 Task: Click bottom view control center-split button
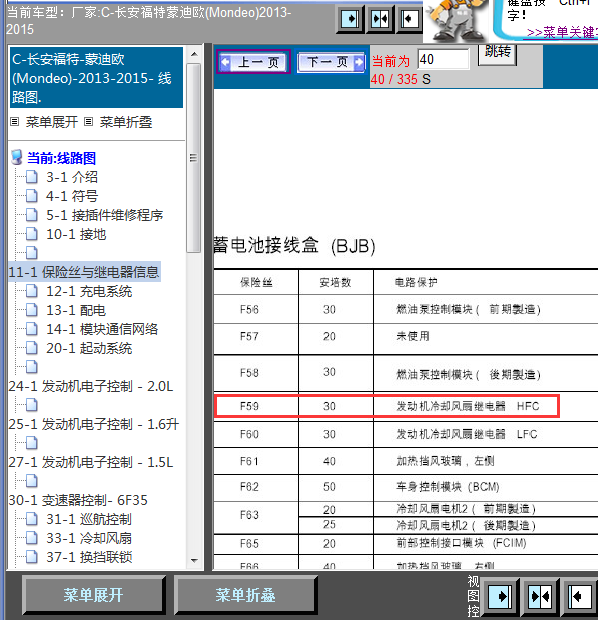tap(541, 596)
